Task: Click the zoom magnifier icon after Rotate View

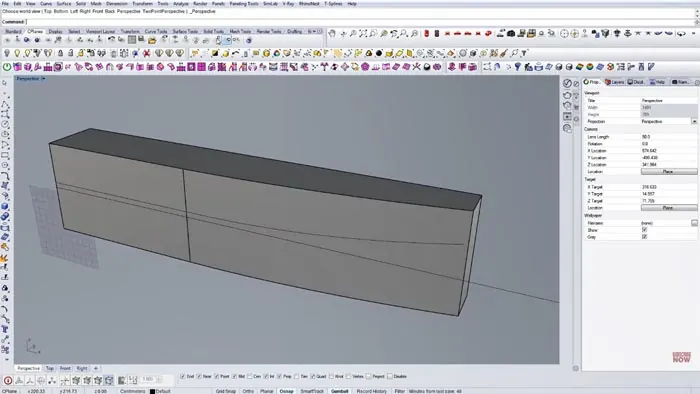Action: point(353,33)
